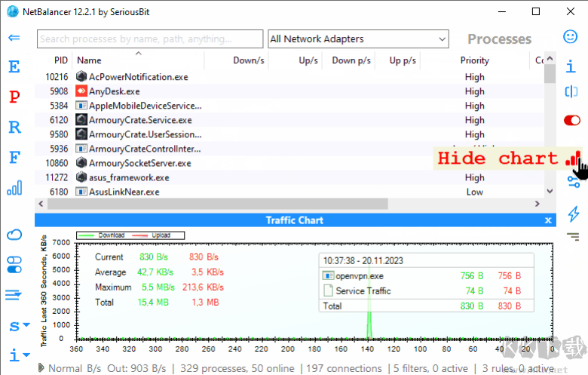
Task: Click the Hide chart icon
Action: click(573, 158)
